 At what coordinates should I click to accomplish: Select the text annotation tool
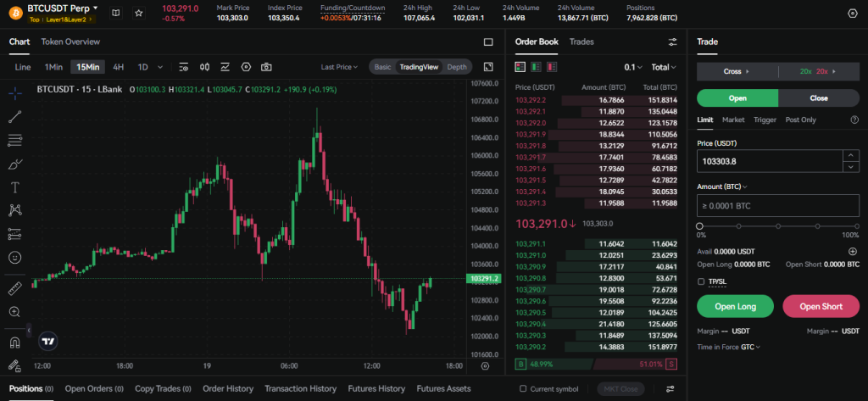pyautogui.click(x=15, y=187)
